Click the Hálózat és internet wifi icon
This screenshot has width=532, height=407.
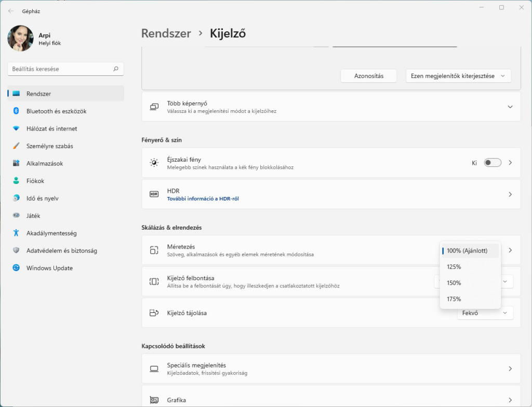(x=16, y=128)
